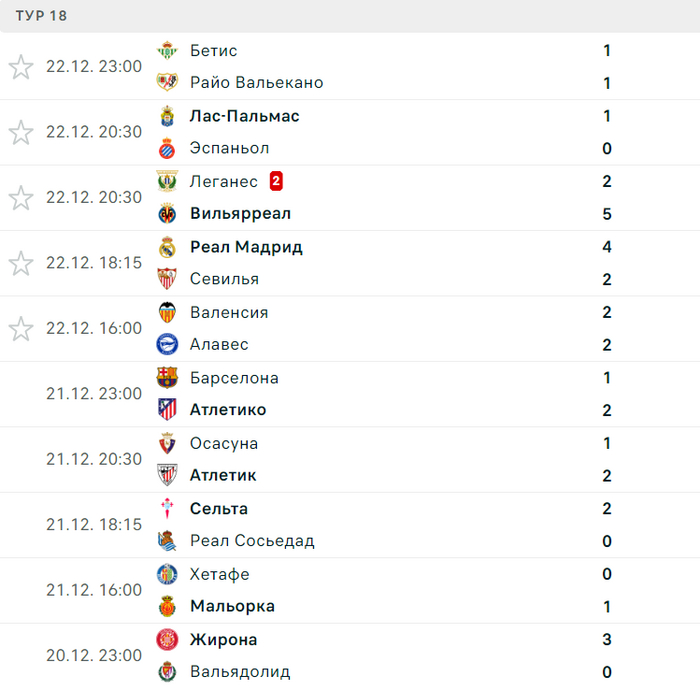Click the Betis club crest icon
This screenshot has height=691, width=700.
[167, 50]
